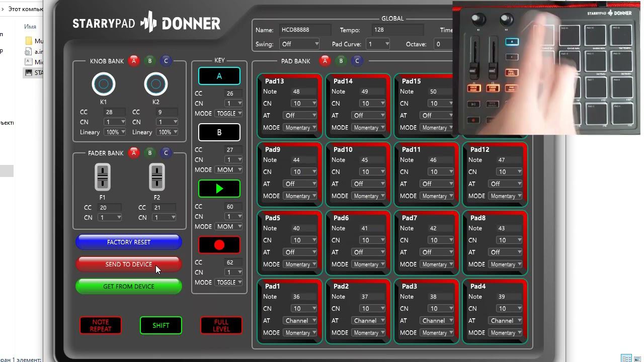This screenshot has width=644, height=362.
Task: Click Pad7 Note value field
Action: click(441, 228)
